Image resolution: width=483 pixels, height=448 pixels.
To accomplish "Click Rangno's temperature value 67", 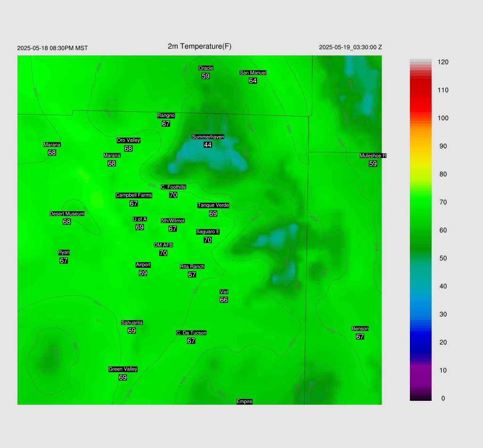I will 166,124.
